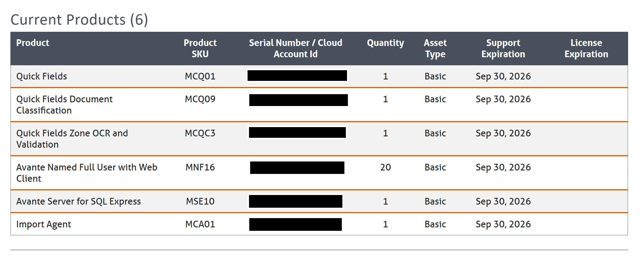Click the Current Products (6) heading
Image resolution: width=644 pixels, height=260 pixels.
[79, 20]
